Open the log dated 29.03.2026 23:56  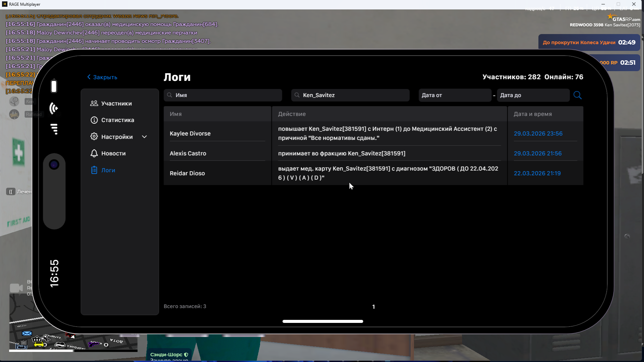pos(538,133)
